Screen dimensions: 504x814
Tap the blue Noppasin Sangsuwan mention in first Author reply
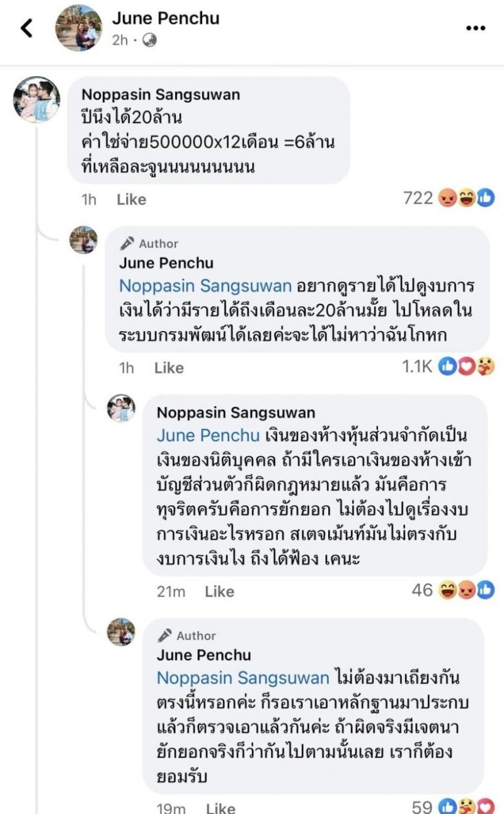(x=205, y=286)
